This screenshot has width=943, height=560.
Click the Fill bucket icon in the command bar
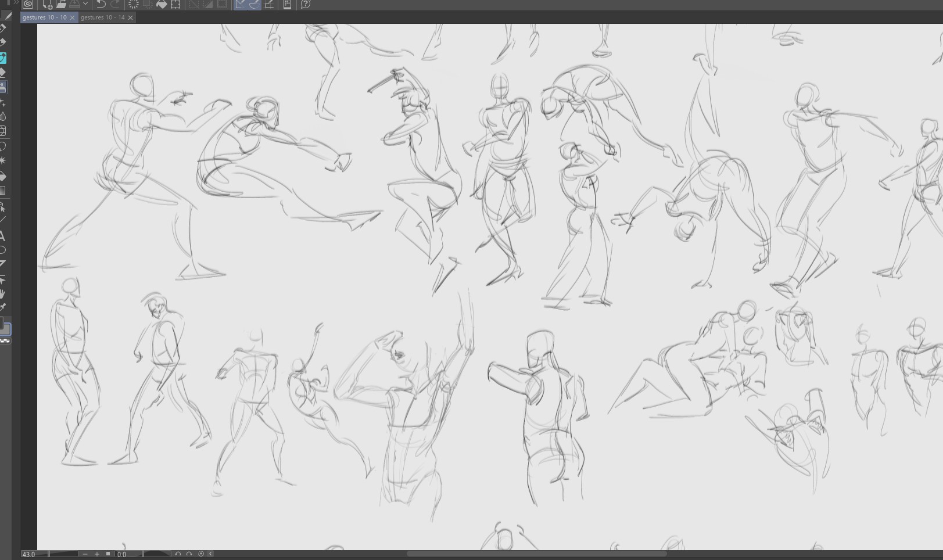pyautogui.click(x=162, y=4)
